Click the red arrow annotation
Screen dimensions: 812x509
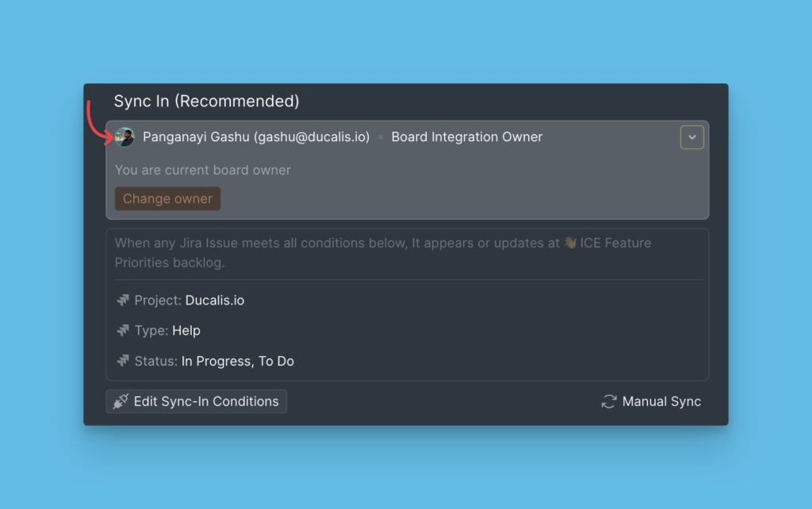pyautogui.click(x=95, y=123)
